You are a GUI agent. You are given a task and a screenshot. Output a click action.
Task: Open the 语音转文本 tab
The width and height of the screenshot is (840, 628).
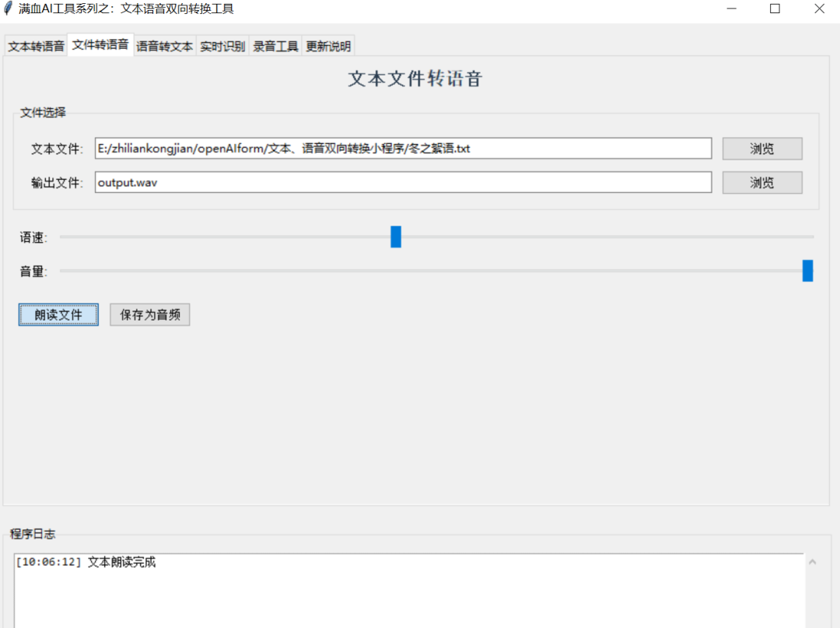pos(164,46)
